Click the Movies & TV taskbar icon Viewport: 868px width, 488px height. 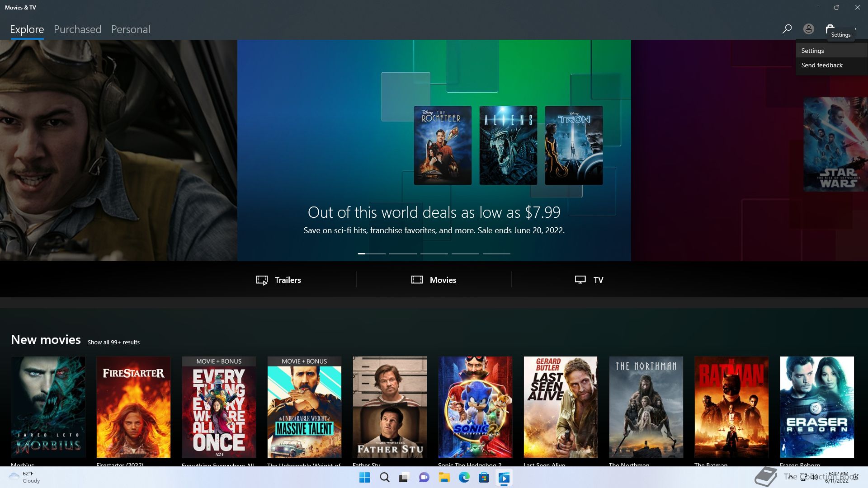click(504, 478)
